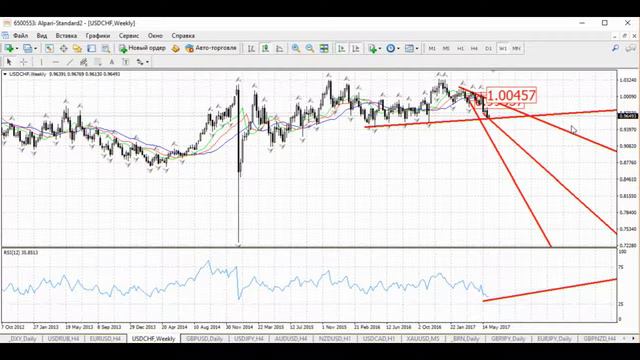640x360 pixels.
Task: Open the Вставка menu
Action: tap(66, 36)
